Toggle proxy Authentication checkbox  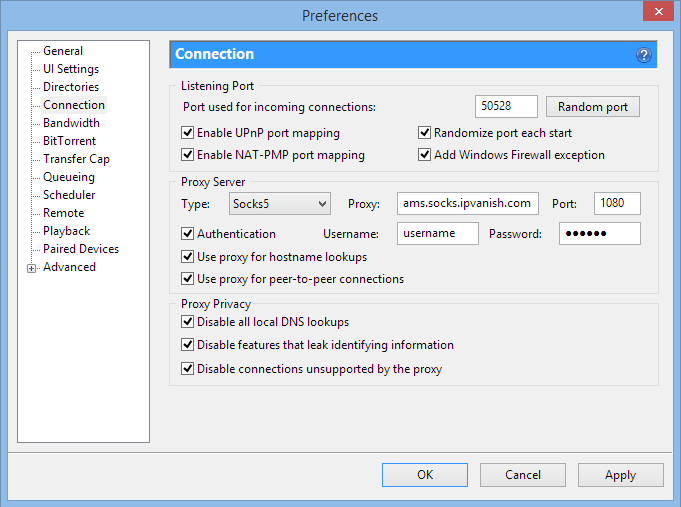(187, 234)
